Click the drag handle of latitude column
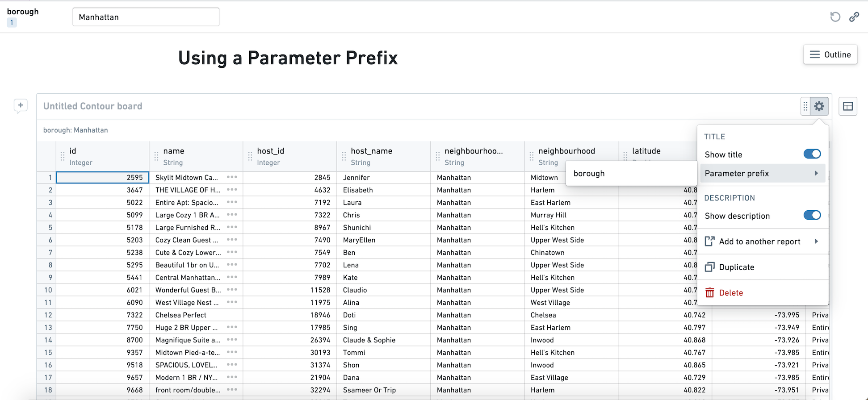Image resolution: width=868 pixels, height=400 pixels. coord(625,156)
